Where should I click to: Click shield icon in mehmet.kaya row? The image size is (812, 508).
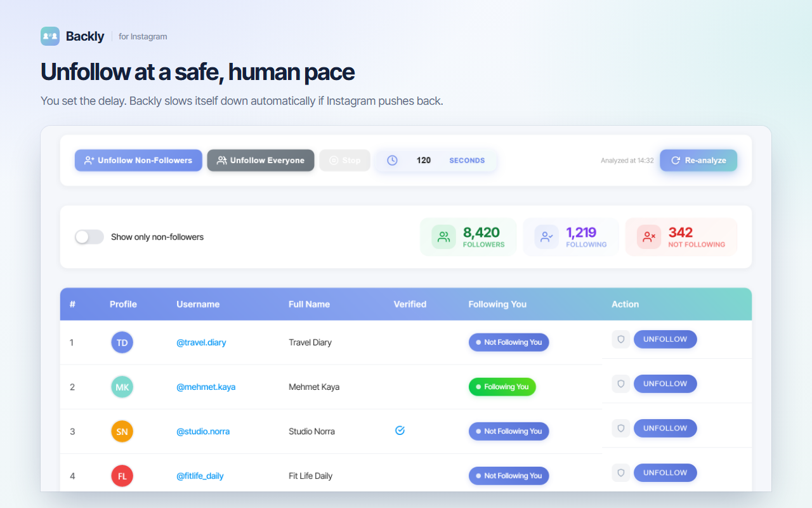(x=621, y=384)
